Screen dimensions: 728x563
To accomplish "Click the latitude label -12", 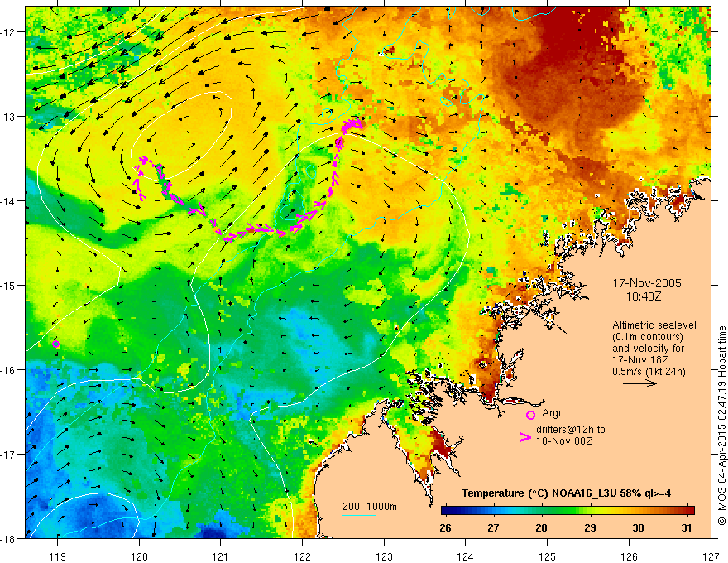I will click(9, 32).
